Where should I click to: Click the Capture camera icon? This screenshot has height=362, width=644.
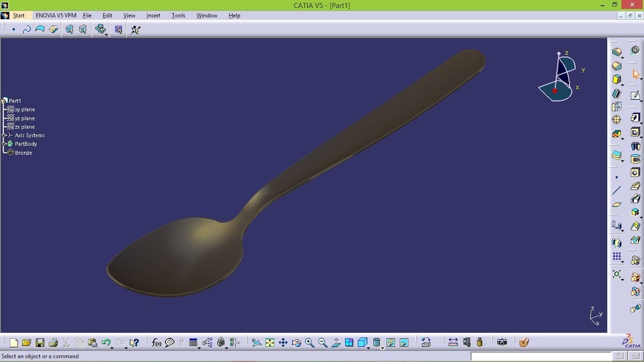502,343
